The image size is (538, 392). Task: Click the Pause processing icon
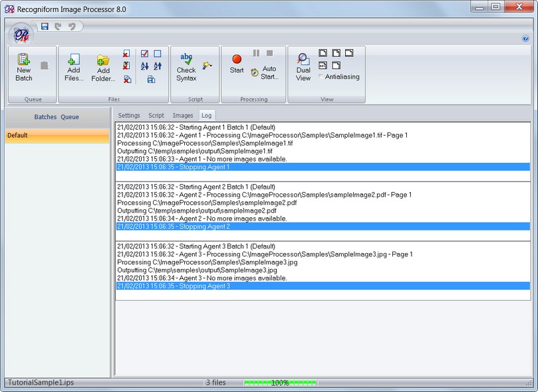[256, 53]
